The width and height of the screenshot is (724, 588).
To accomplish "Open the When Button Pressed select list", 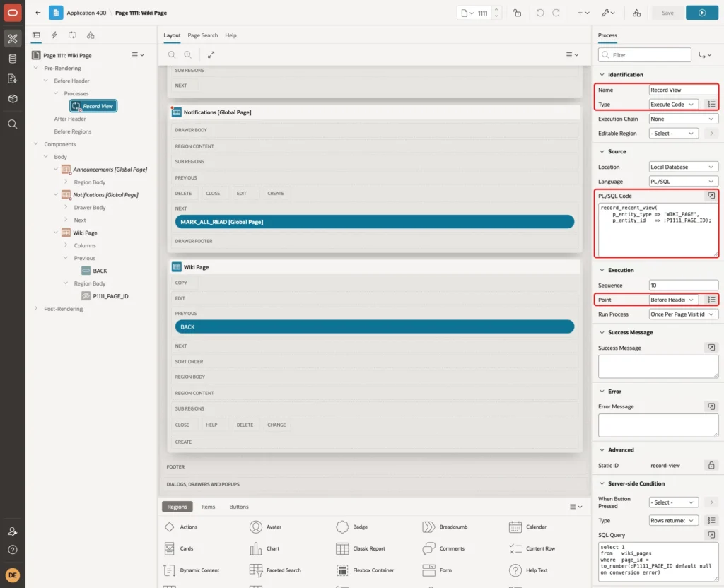I will [x=673, y=502].
